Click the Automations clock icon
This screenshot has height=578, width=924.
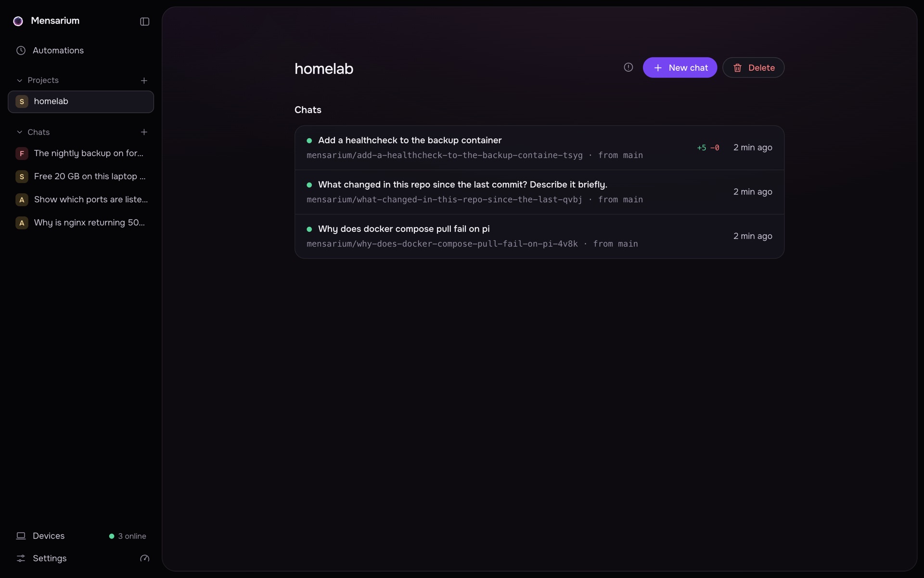(21, 51)
